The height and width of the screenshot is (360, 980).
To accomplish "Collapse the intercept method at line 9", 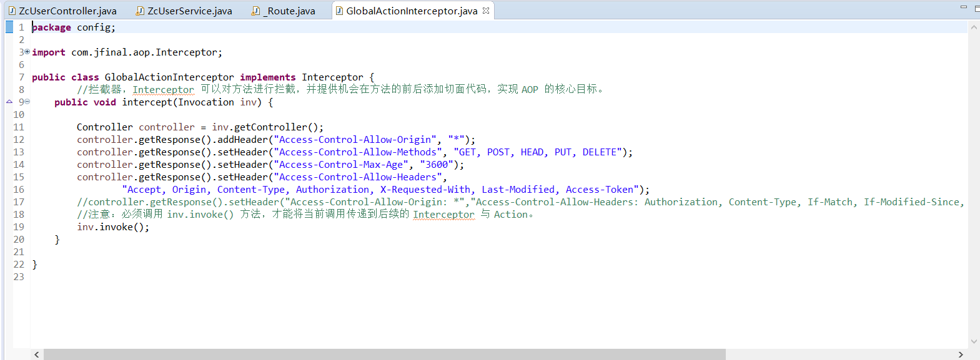I will coord(27,102).
